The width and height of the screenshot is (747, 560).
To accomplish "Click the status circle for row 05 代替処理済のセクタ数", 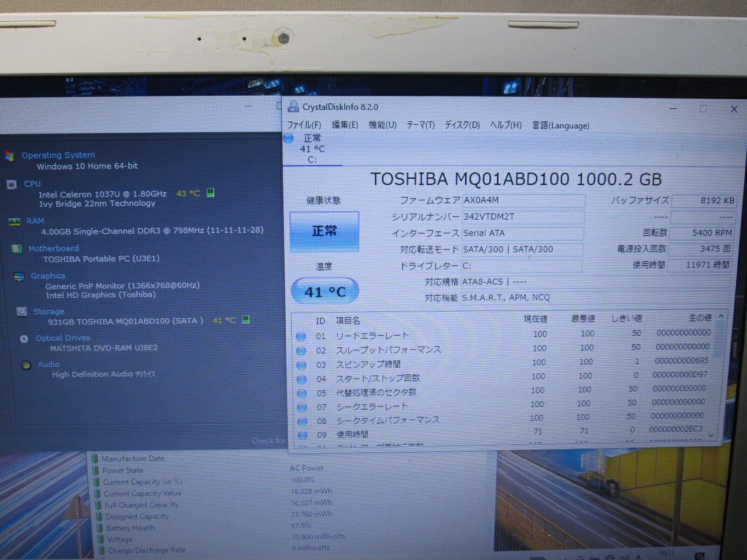I will 302,393.
